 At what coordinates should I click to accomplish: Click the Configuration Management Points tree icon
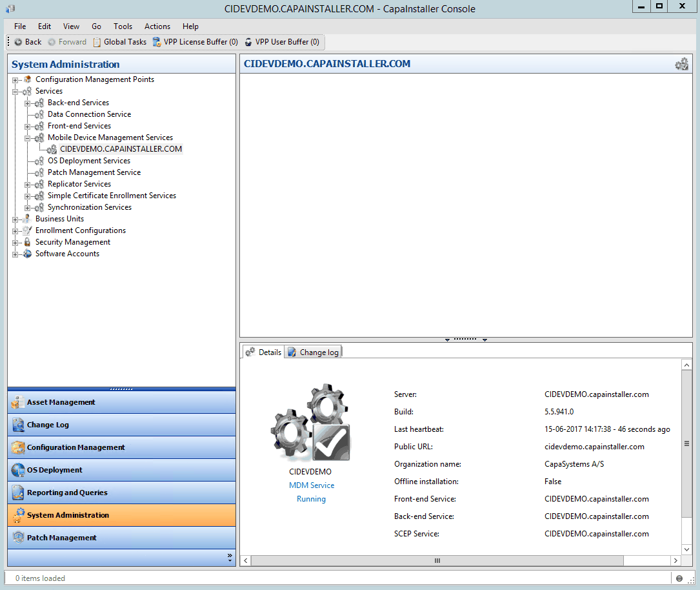point(28,79)
